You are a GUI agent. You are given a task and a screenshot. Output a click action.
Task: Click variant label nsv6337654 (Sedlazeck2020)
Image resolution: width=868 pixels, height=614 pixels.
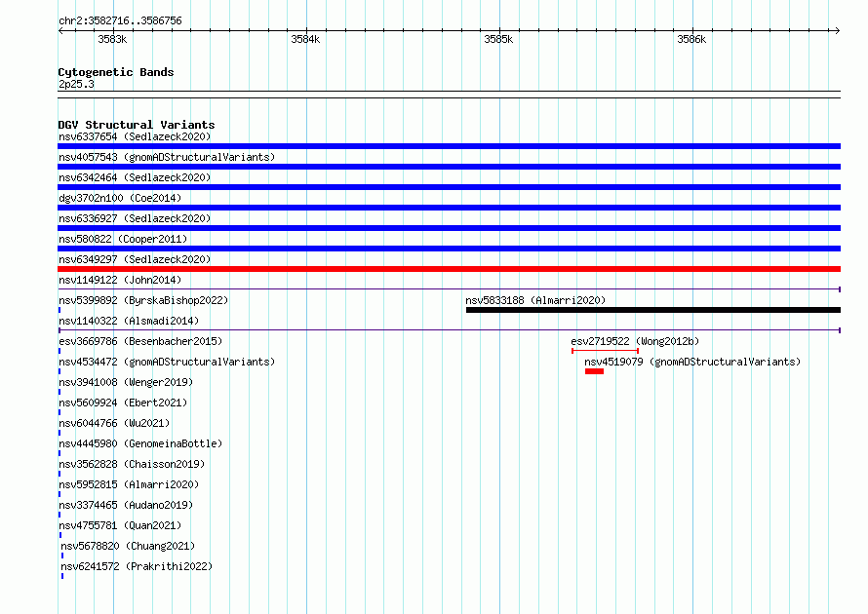[x=135, y=136]
